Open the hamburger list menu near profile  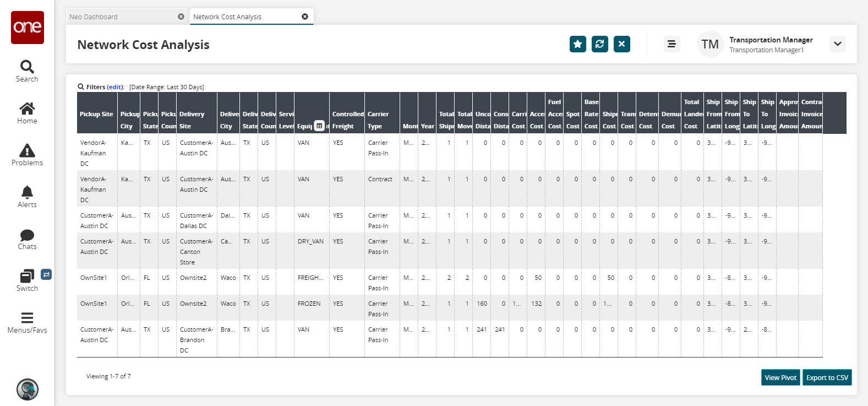671,44
